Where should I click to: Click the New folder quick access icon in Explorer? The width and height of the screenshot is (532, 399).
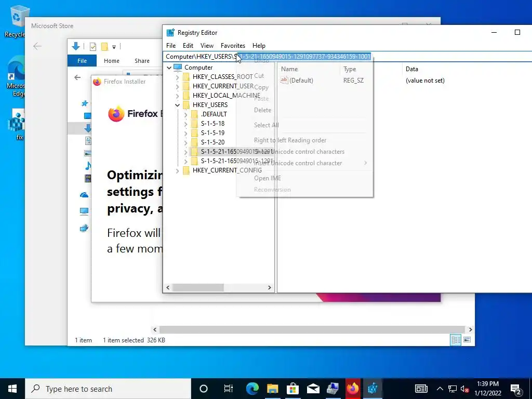click(105, 46)
